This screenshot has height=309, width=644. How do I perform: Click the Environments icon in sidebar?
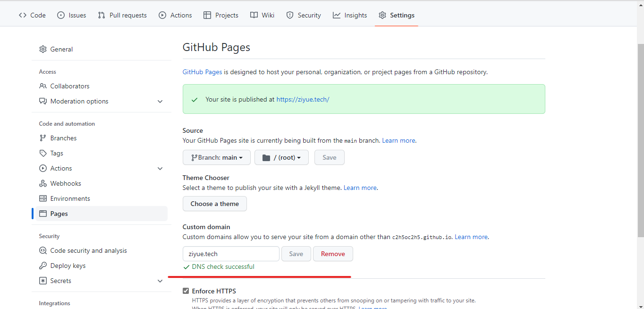[x=43, y=198]
